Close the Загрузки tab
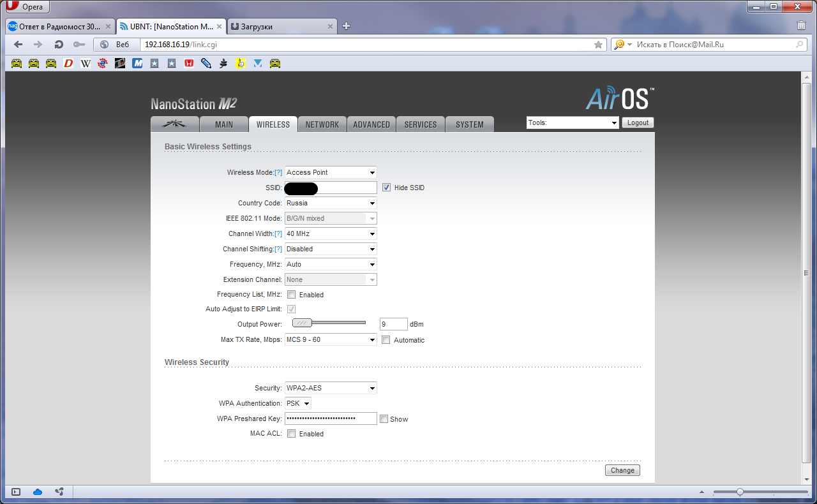817x504 pixels. [330, 26]
